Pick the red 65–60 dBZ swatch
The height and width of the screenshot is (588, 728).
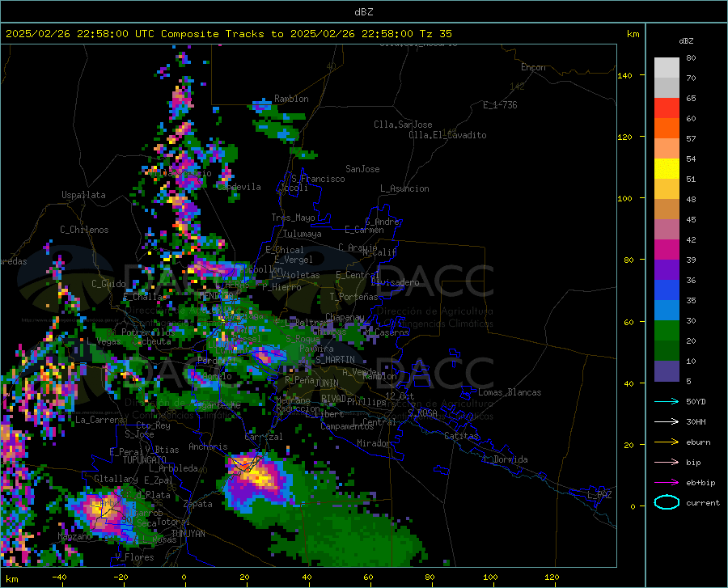point(667,108)
